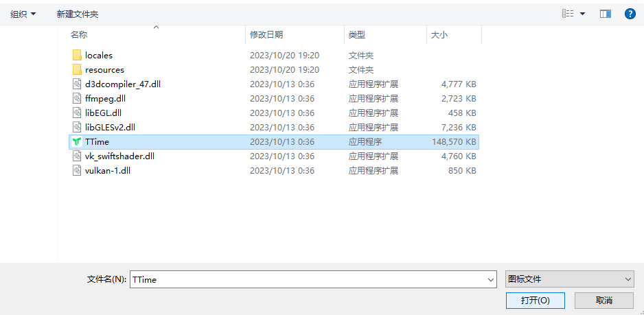Click the 7,236 KB size cell
The height and width of the screenshot is (315, 644).
(459, 128)
